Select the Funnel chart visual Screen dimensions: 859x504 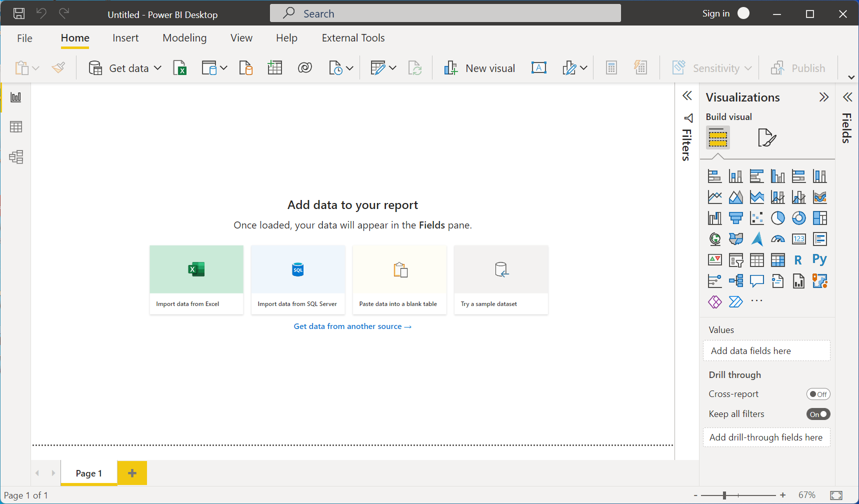(736, 218)
